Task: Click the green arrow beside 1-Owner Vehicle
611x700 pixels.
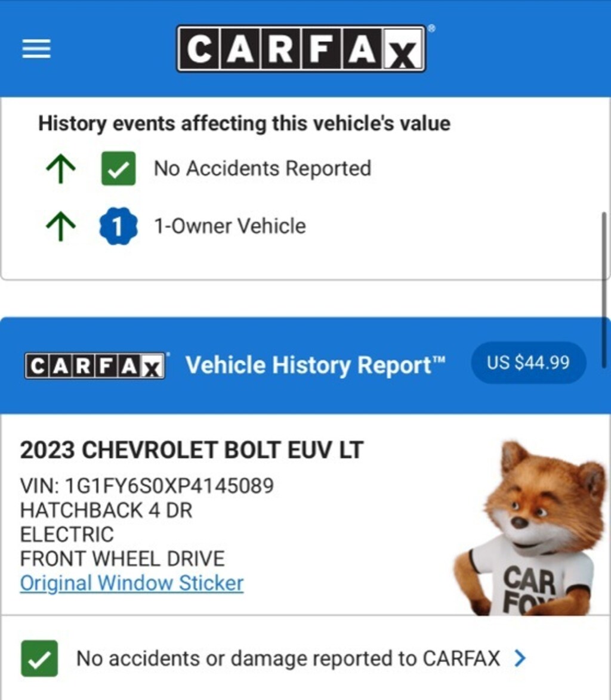Action: coord(61,227)
